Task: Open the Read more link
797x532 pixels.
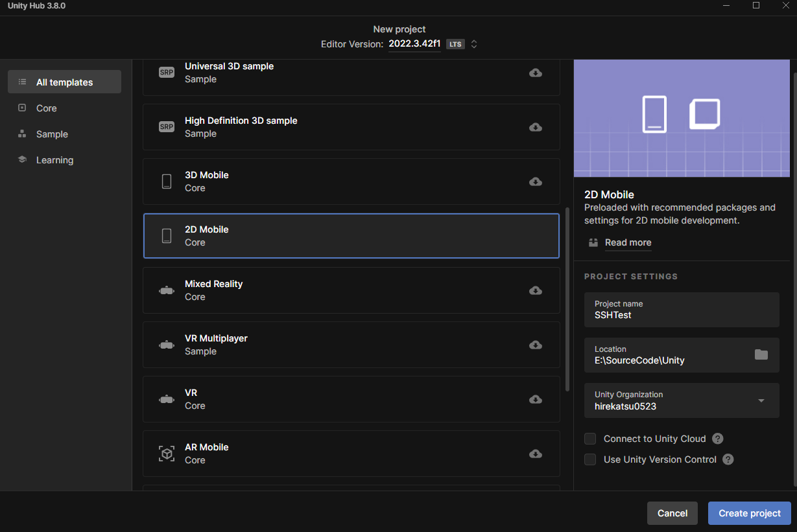Action: tap(628, 242)
